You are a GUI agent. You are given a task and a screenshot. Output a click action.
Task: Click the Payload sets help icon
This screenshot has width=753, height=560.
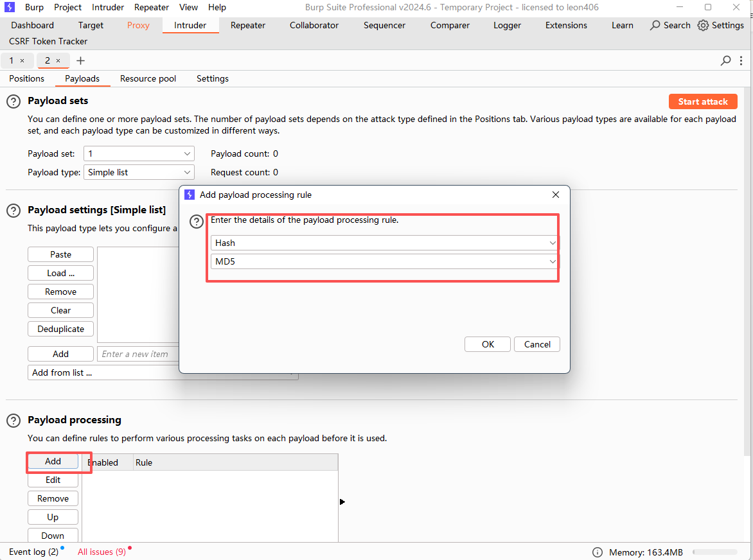pos(13,101)
